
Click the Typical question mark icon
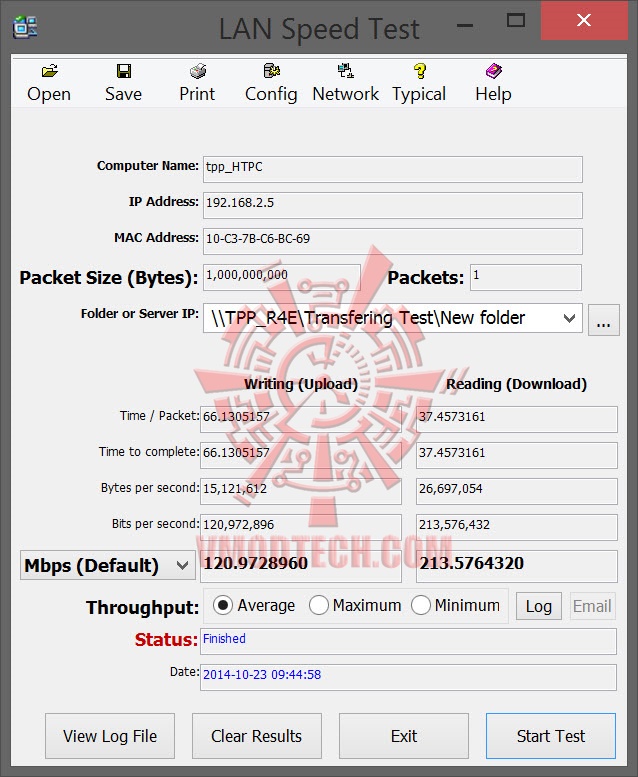click(x=419, y=71)
